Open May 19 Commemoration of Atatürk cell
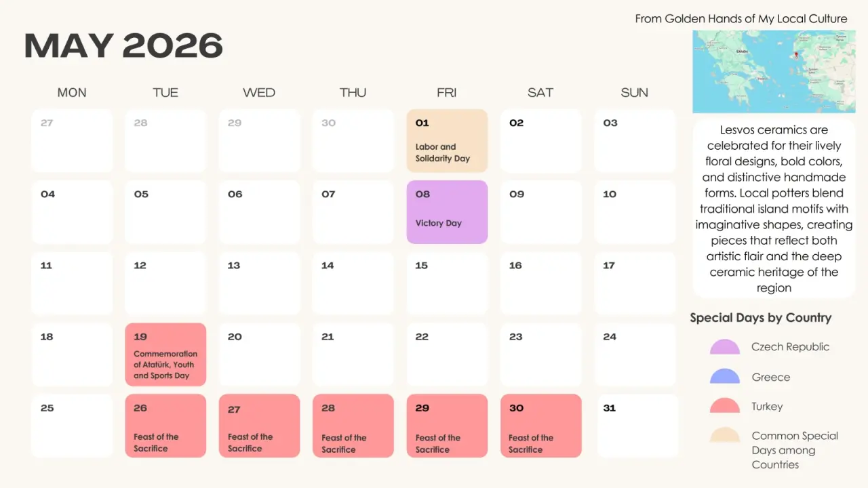868x488 pixels. (x=165, y=354)
